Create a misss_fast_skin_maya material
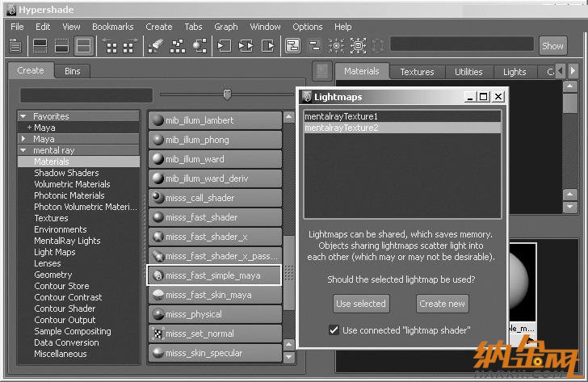This screenshot has height=382, width=588. (215, 295)
